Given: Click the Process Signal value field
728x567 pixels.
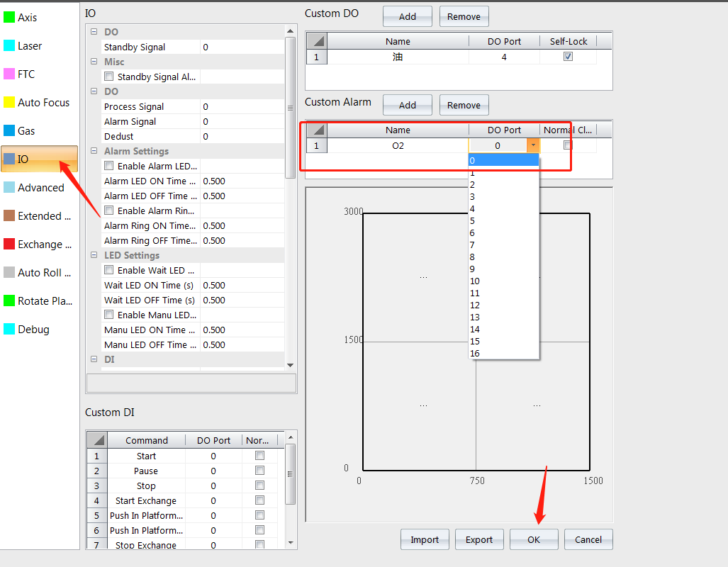Looking at the screenshot, I should (x=241, y=106).
